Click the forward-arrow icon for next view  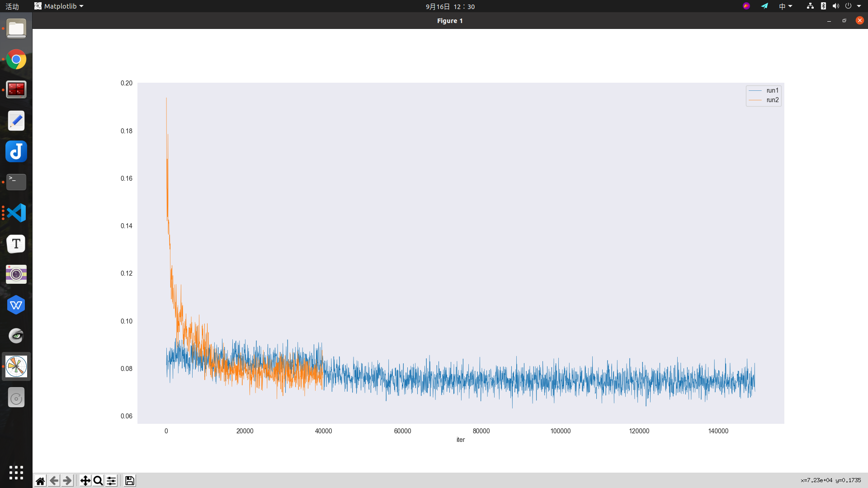(x=67, y=480)
